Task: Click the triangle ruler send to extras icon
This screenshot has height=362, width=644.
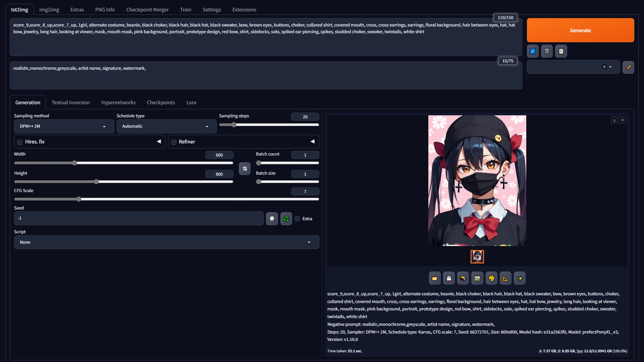Action: pos(505,278)
